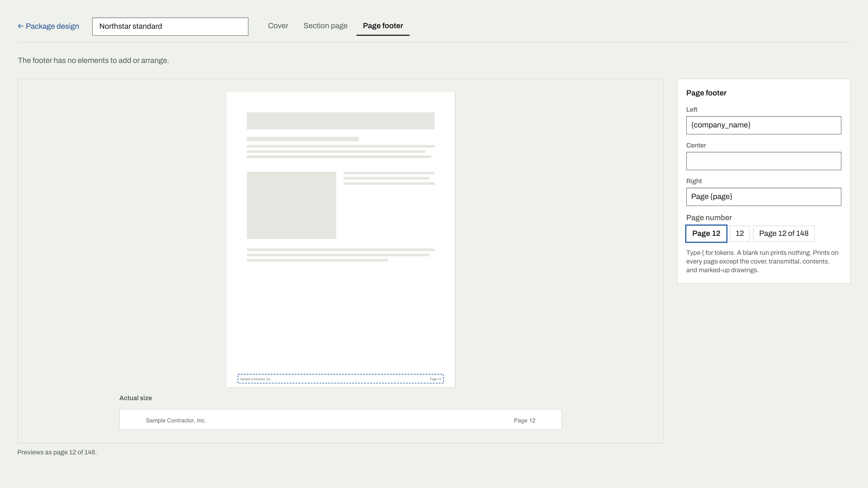Select the Page footer tab

click(383, 26)
